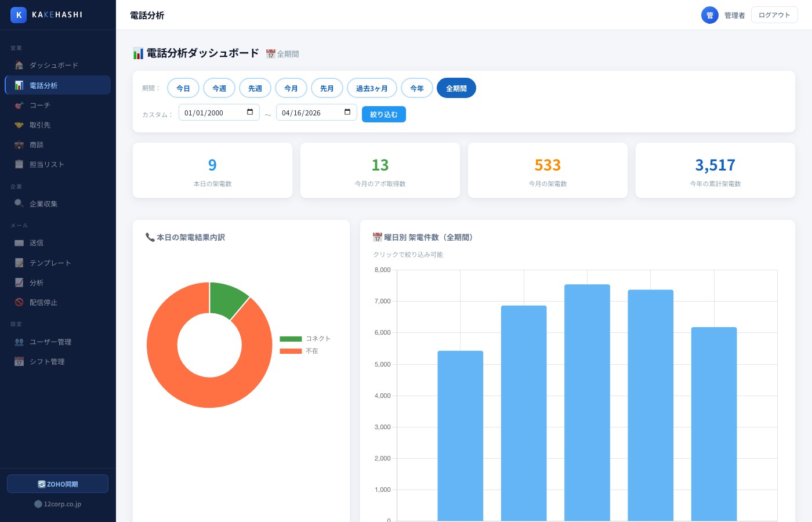Start a ZOHO同期 sync

tap(57, 484)
